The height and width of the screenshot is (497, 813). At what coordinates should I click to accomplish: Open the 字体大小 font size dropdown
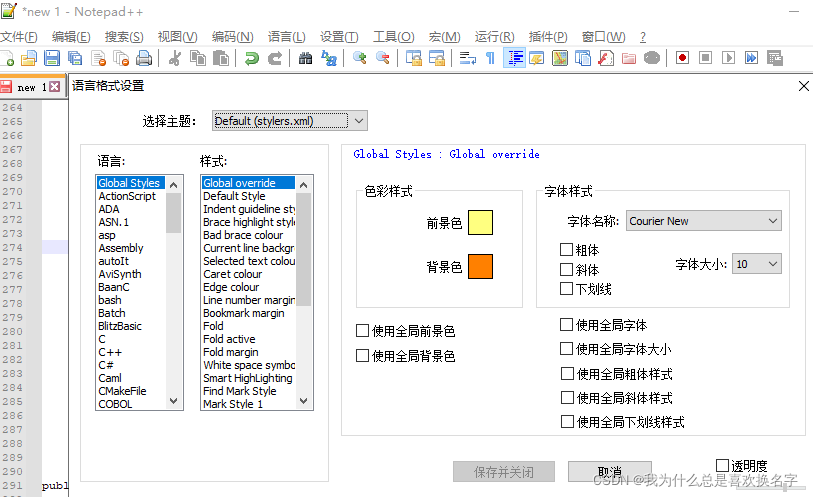(756, 264)
